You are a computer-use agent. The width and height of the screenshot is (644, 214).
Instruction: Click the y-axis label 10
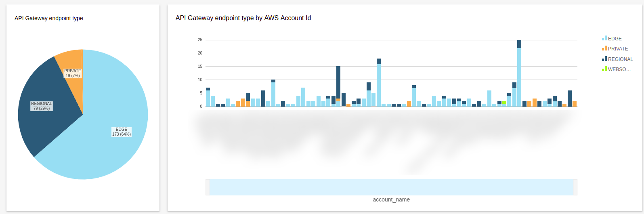point(200,80)
